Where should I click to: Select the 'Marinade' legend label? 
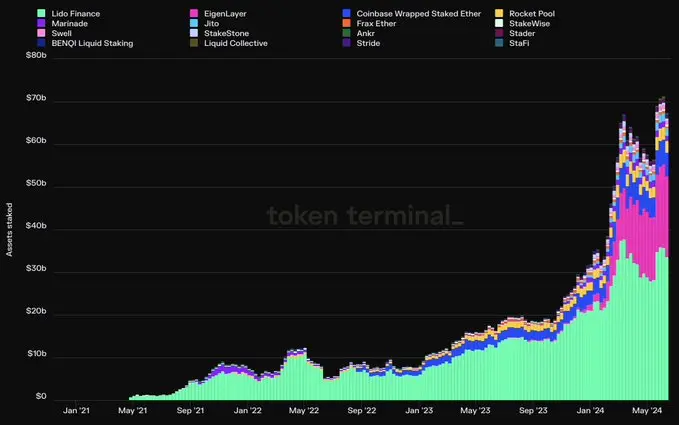point(70,23)
